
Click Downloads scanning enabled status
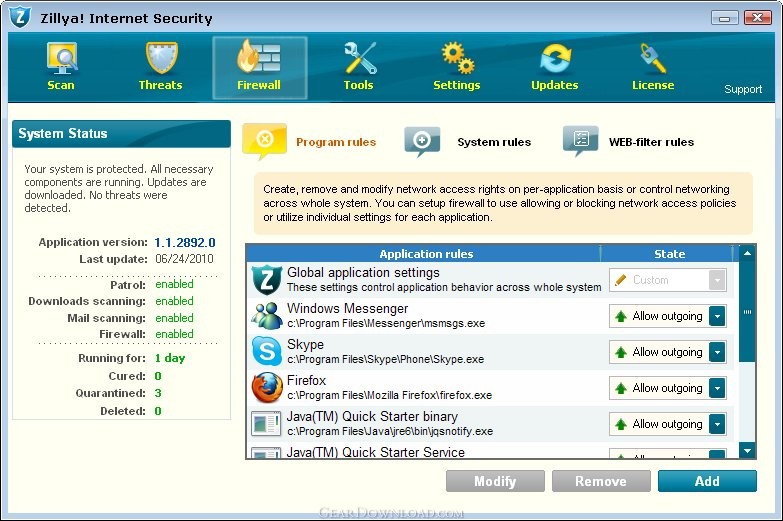[x=174, y=301]
